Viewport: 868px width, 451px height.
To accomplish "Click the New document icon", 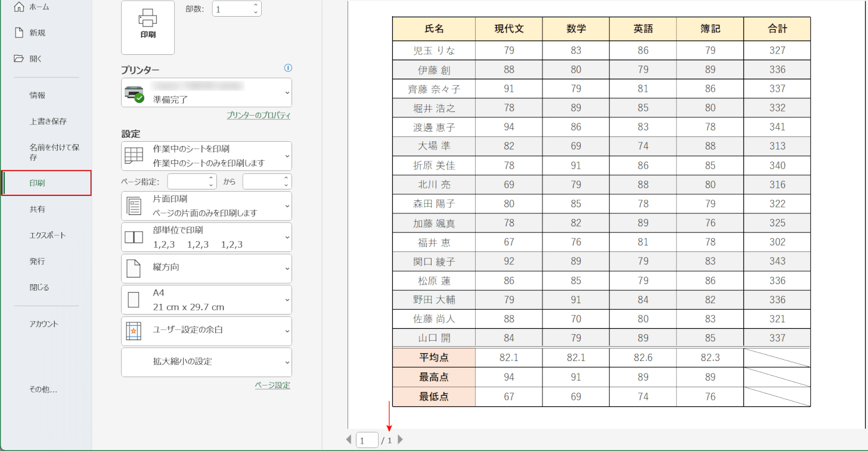I will [19, 33].
